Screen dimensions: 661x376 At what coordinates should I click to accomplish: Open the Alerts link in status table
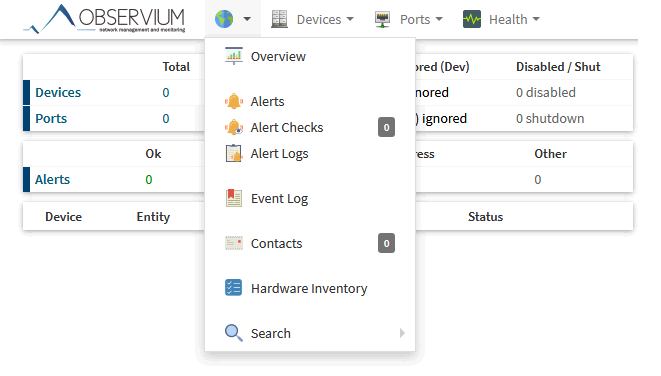(52, 180)
